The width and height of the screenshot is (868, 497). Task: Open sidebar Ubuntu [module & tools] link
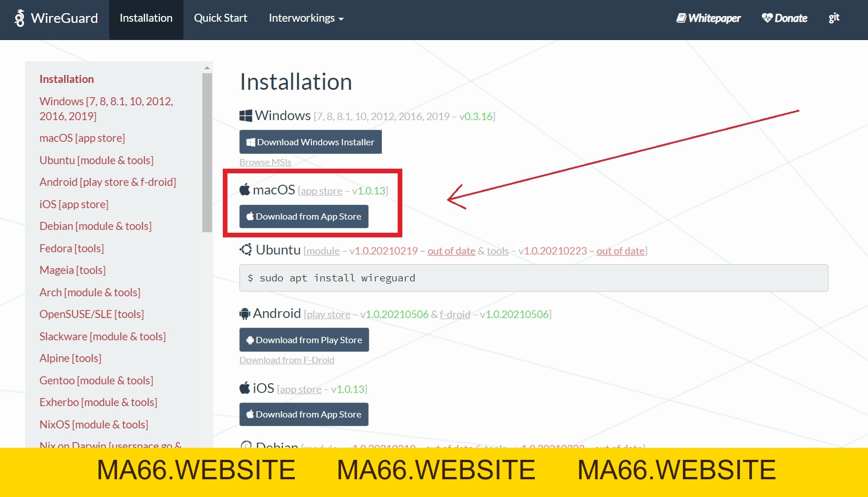[97, 160]
